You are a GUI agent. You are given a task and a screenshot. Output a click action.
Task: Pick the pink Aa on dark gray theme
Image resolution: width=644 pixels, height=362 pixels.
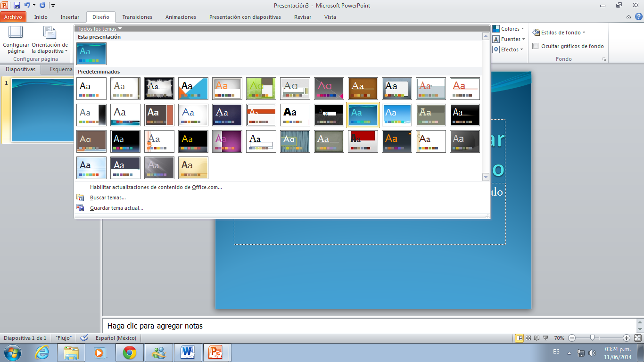coord(329,89)
